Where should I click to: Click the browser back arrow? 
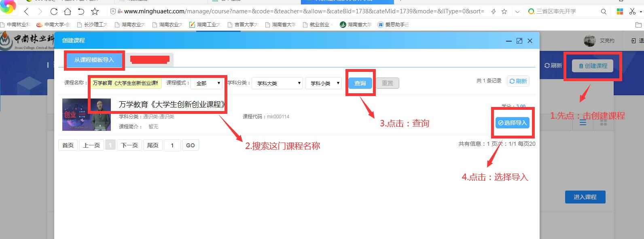(x=27, y=11)
